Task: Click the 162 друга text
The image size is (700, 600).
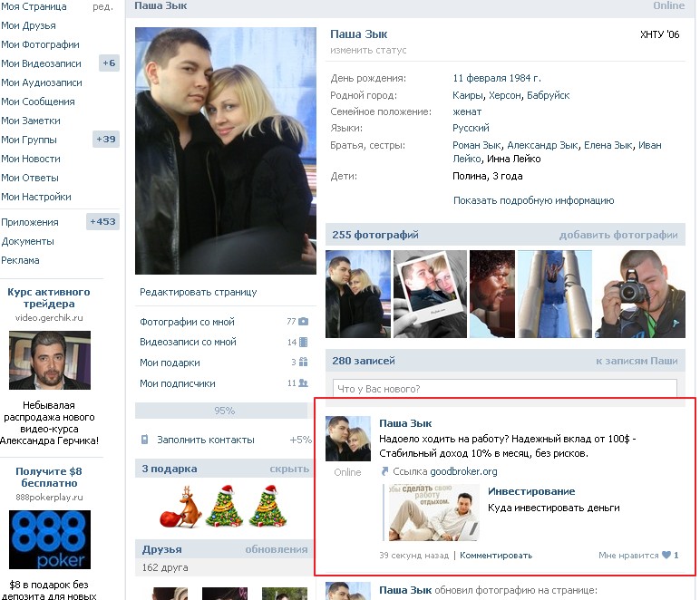Action: tap(165, 567)
